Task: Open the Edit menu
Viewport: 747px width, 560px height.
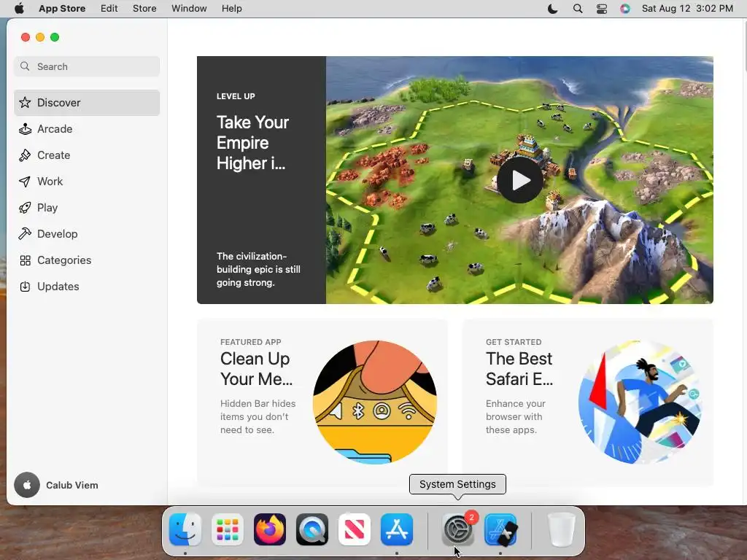Action: [x=109, y=9]
